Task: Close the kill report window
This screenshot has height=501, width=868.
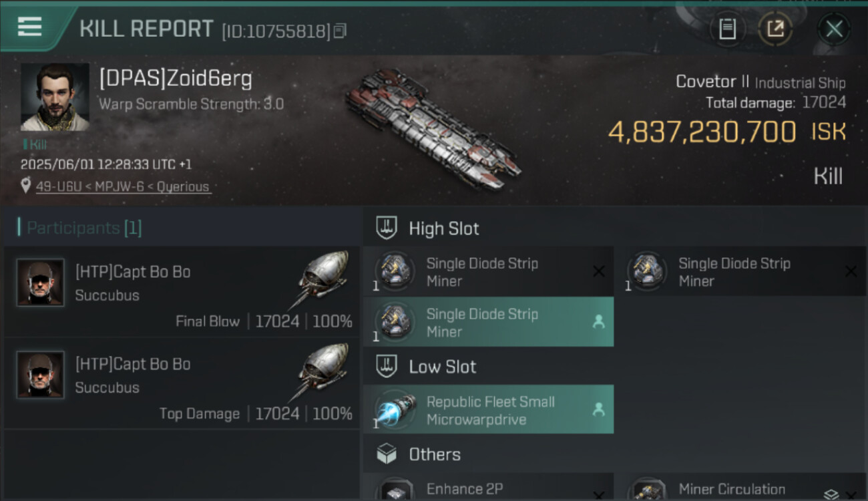Action: 834,29
